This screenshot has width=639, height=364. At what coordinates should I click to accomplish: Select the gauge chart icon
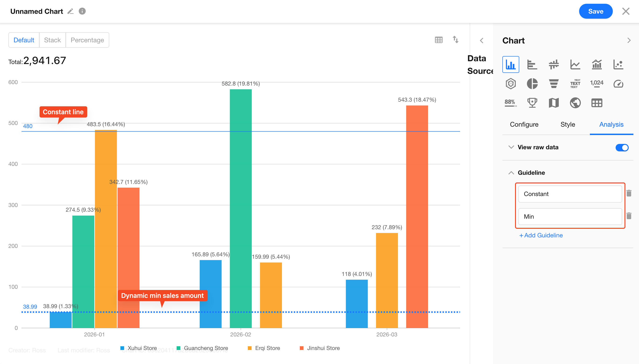[618, 83]
